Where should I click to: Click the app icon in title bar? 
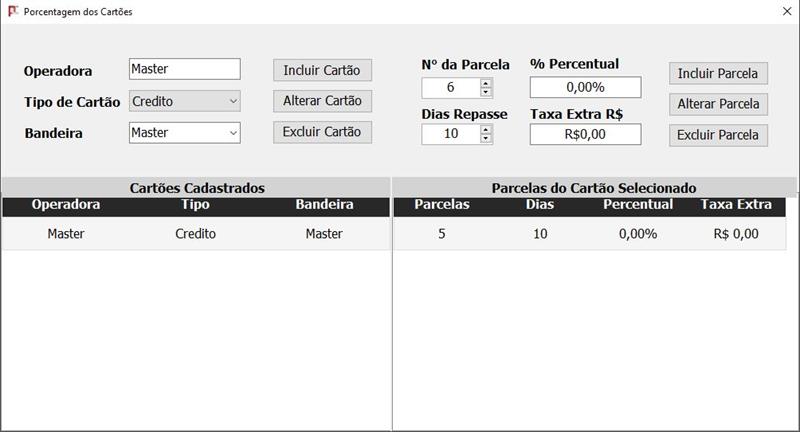click(x=13, y=11)
